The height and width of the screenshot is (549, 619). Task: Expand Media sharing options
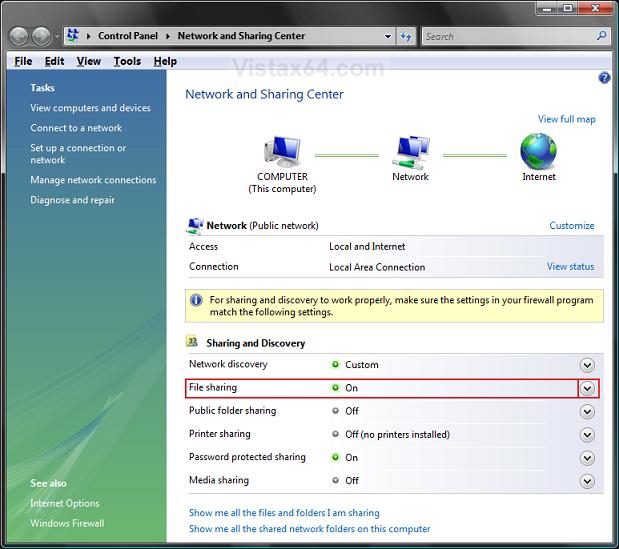[587, 482]
